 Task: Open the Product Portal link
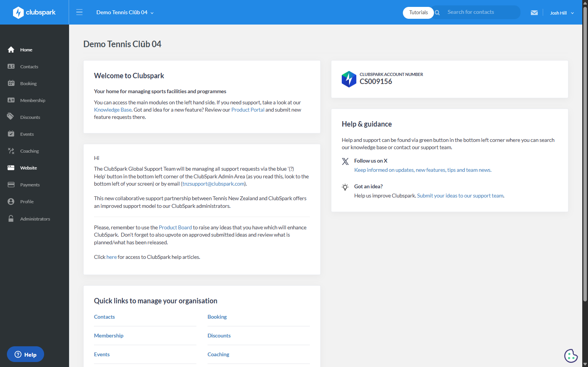[248, 110]
